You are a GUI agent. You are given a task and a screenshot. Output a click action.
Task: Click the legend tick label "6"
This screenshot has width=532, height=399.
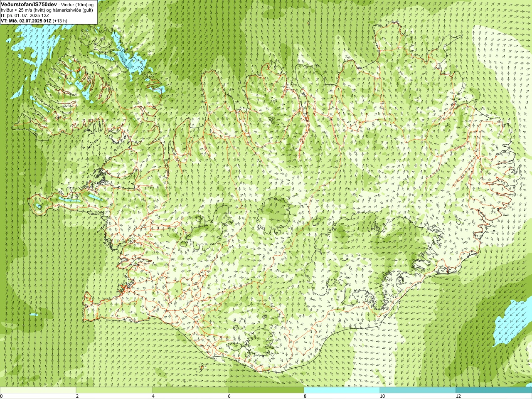click(229, 396)
